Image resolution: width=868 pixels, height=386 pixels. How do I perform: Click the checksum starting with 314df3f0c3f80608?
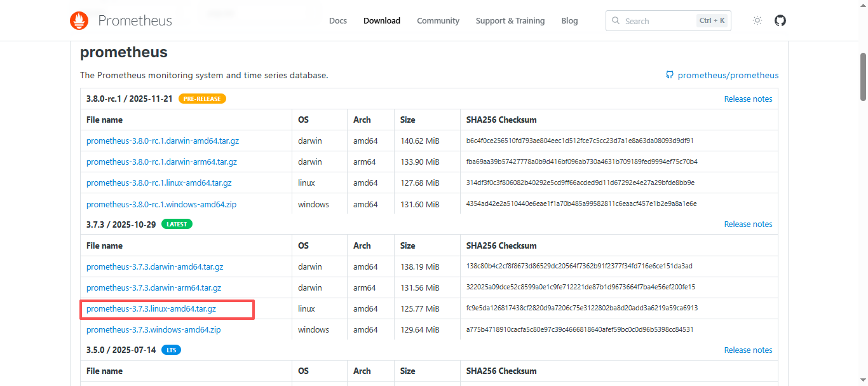click(580, 183)
